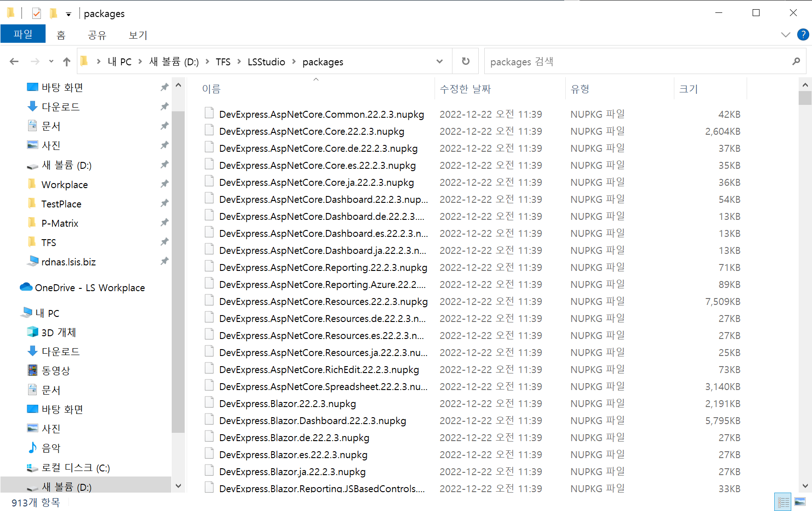Image resolution: width=812 pixels, height=511 pixels.
Task: Go back to the previous folder
Action: 14,61
